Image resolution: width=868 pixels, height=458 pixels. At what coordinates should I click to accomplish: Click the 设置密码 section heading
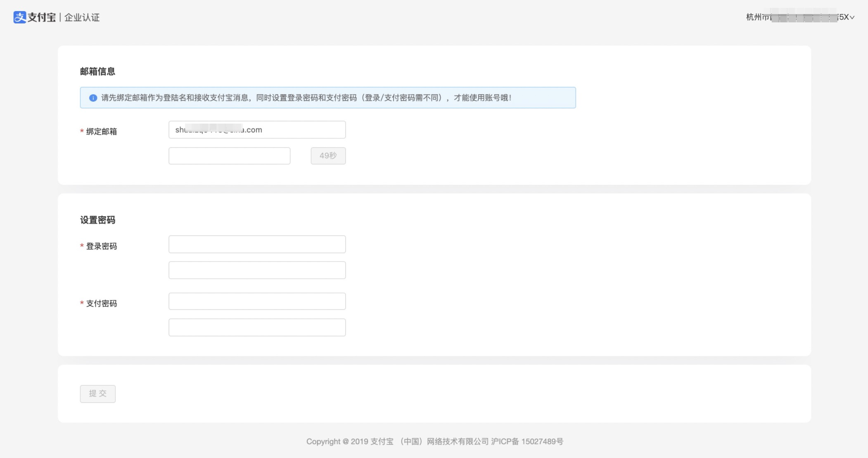click(97, 220)
